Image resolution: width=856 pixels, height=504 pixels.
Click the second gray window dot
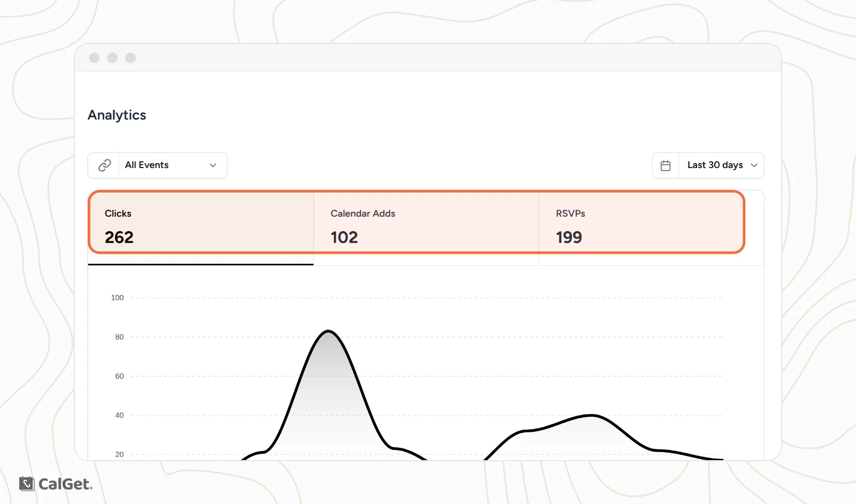[x=112, y=58]
